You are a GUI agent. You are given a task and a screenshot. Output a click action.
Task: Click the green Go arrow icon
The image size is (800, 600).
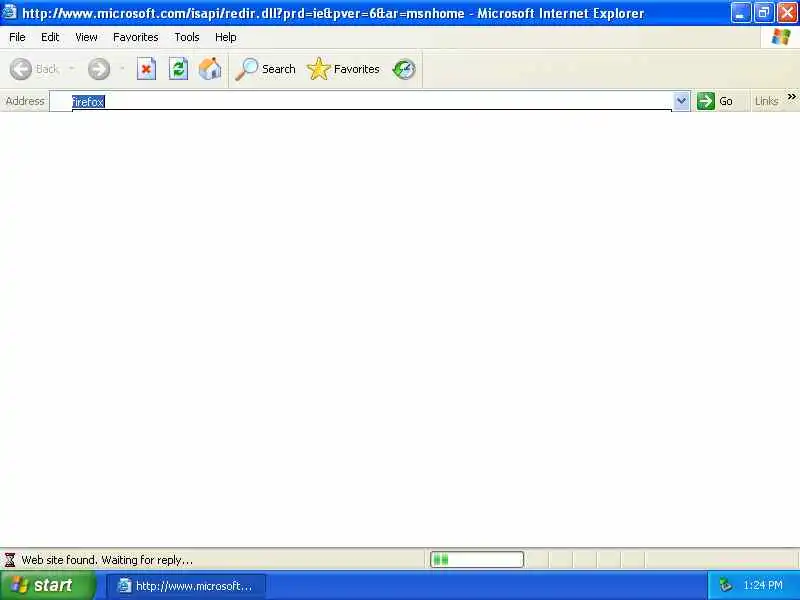[x=706, y=101]
